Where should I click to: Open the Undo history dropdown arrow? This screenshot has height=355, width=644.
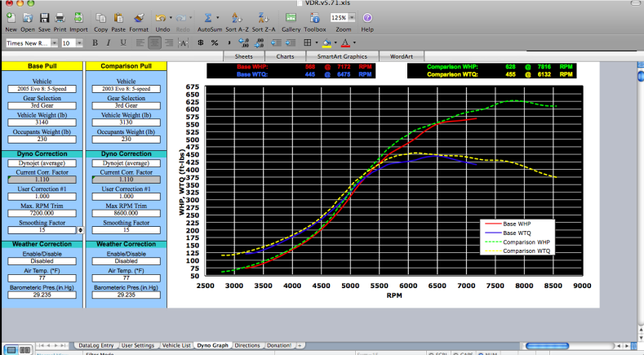click(171, 18)
